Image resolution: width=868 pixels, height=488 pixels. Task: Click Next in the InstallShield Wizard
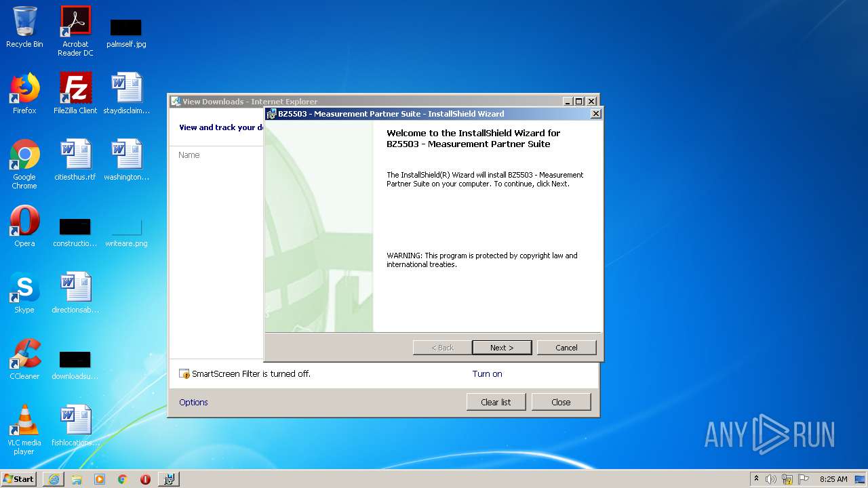point(502,347)
